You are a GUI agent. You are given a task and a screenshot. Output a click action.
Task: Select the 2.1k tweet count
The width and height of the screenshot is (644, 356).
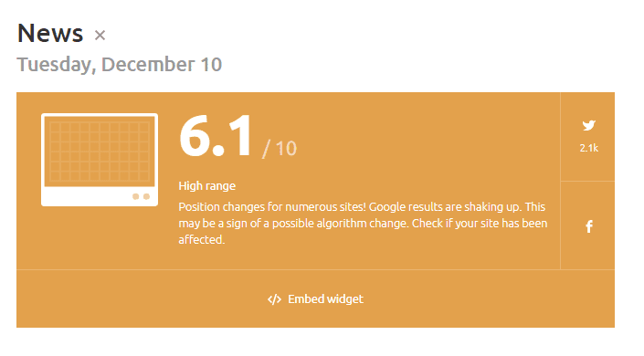588,148
